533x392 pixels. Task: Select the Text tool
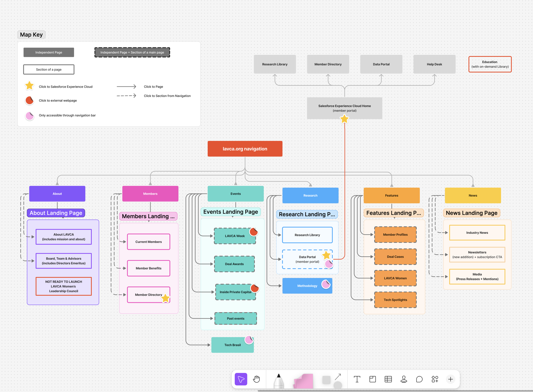pos(357,379)
